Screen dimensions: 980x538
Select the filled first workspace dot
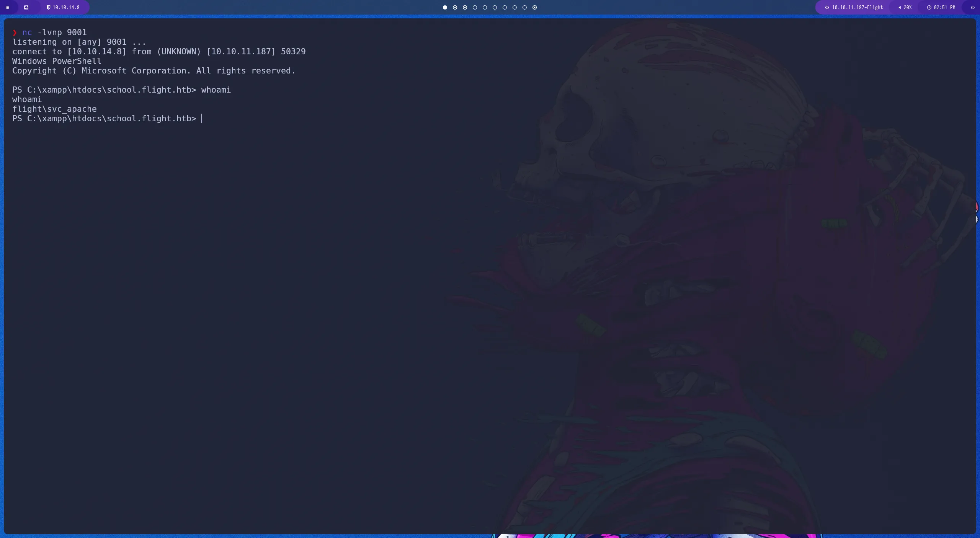click(444, 7)
